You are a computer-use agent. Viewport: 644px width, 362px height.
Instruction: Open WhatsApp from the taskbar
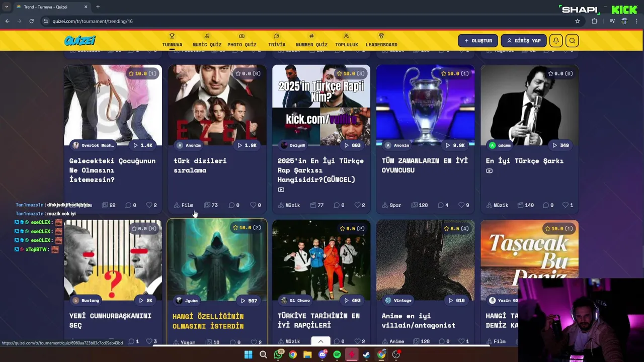[278, 355]
